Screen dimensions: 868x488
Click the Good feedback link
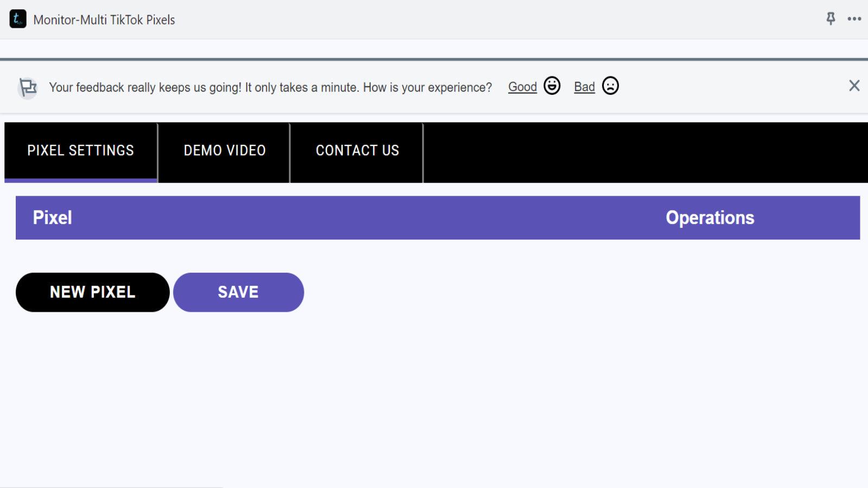click(522, 87)
